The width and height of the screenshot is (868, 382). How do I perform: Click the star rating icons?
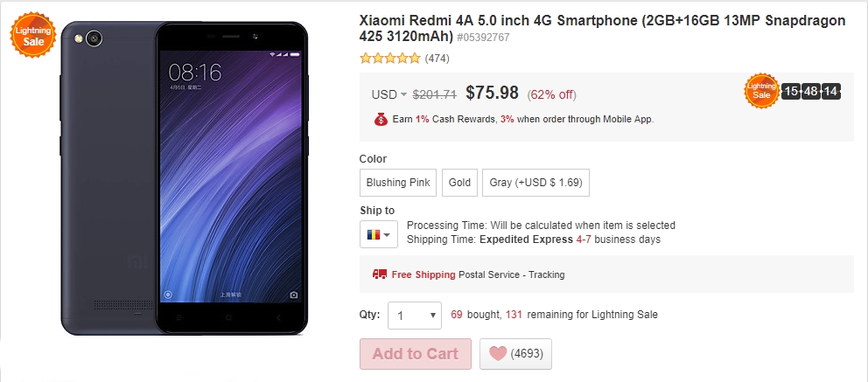point(390,59)
